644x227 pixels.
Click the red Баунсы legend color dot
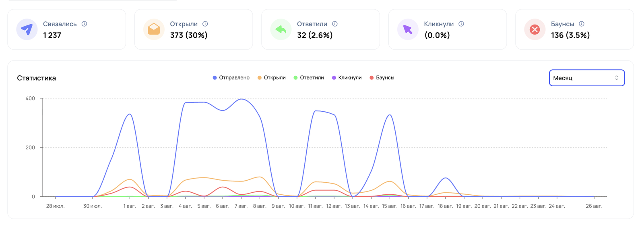click(x=372, y=78)
